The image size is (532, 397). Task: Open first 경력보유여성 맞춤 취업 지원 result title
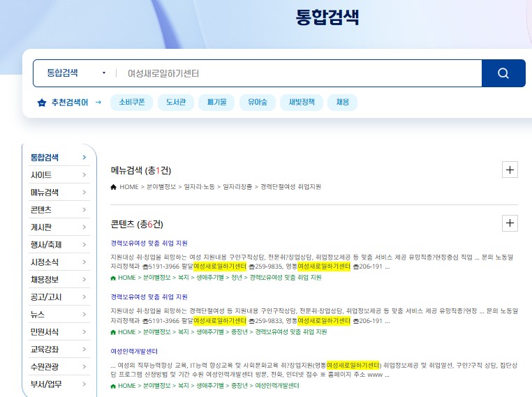pyautogui.click(x=149, y=243)
